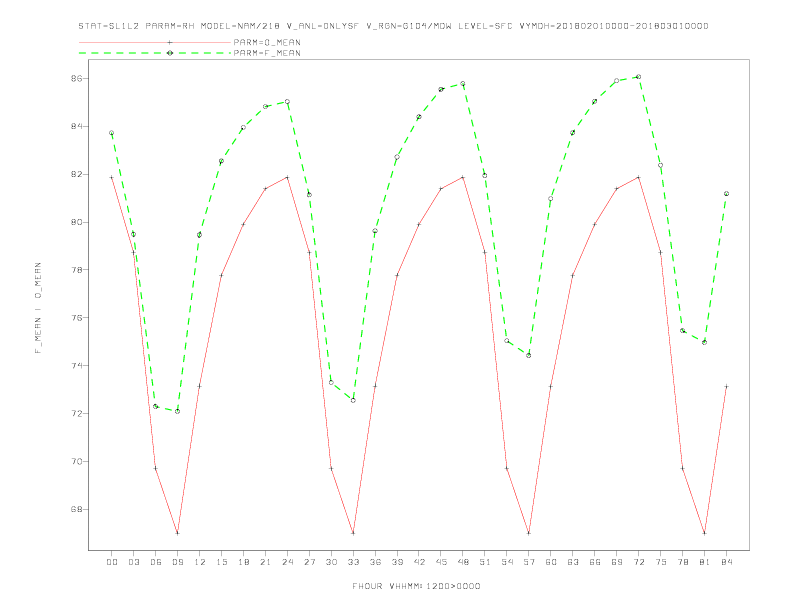This screenshot has width=792, height=612.
Task: Click the PARM=F_MEAN legend label
Action: 267,53
